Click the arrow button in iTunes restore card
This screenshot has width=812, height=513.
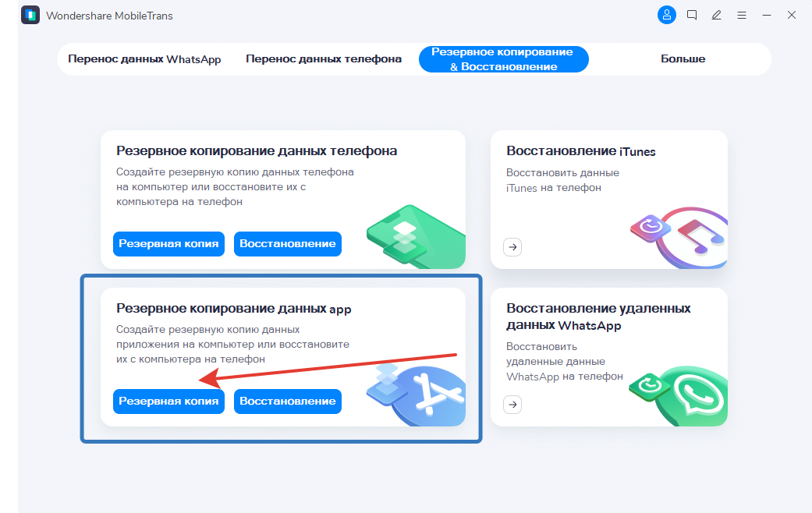point(512,247)
